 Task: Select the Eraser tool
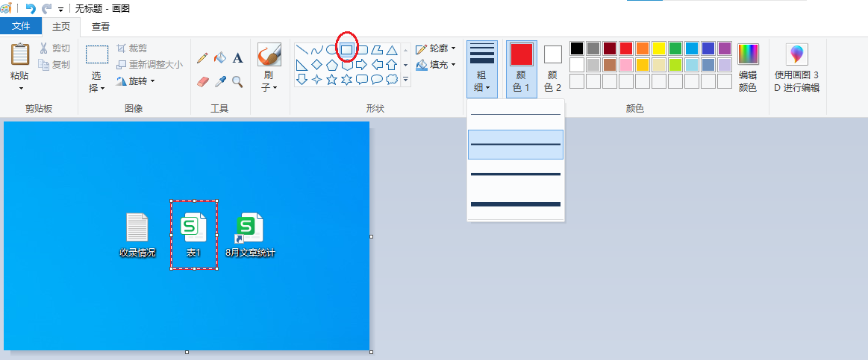[x=204, y=82]
